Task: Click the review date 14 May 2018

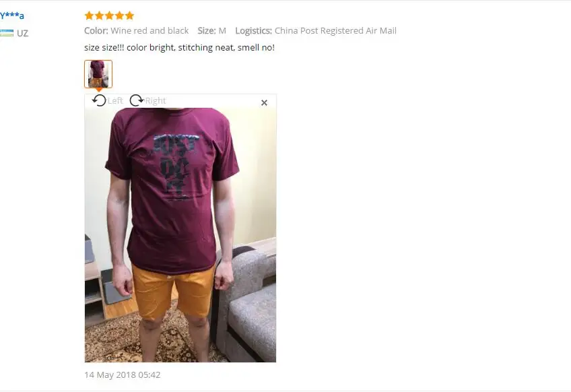Action: coord(123,375)
